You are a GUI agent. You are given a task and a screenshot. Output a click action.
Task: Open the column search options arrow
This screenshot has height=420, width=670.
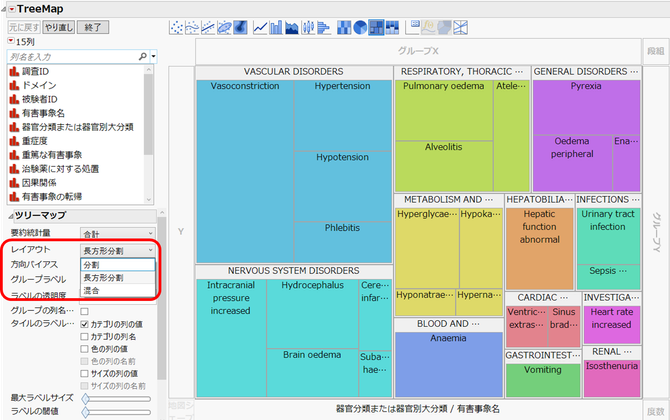pyautogui.click(x=153, y=56)
